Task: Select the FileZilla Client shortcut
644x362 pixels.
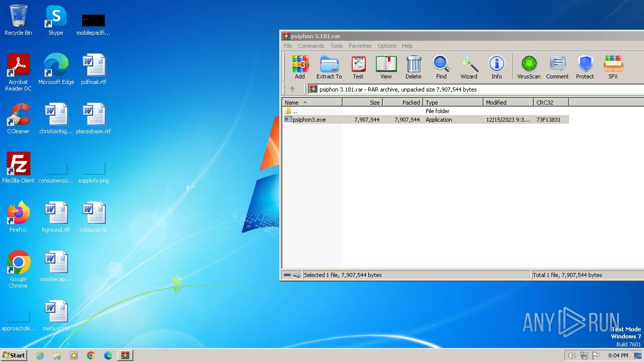Action: (18, 168)
